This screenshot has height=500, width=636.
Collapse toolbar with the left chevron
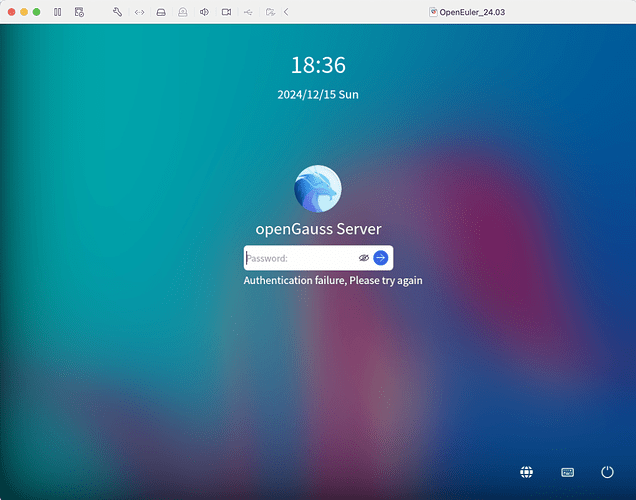pos(286,12)
